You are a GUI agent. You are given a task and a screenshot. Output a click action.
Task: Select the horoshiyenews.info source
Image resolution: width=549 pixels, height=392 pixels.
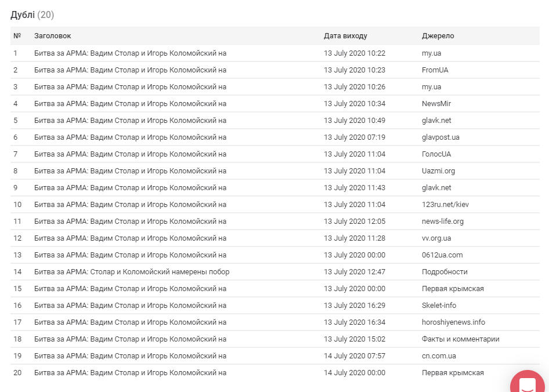[453, 322]
